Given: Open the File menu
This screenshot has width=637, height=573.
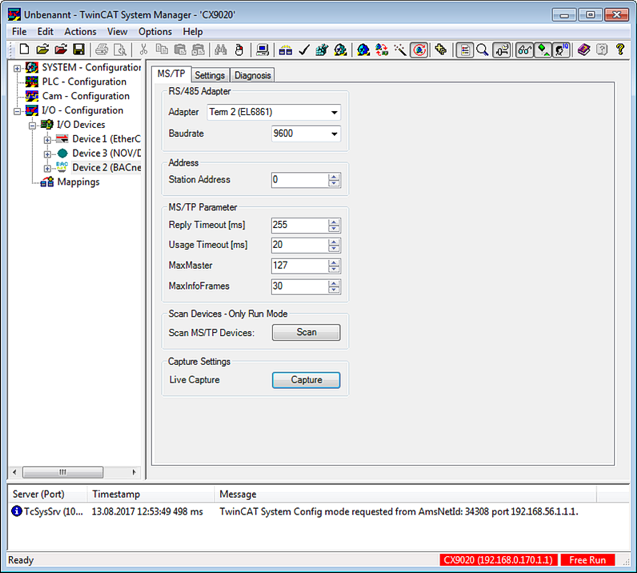Looking at the screenshot, I should (19, 31).
